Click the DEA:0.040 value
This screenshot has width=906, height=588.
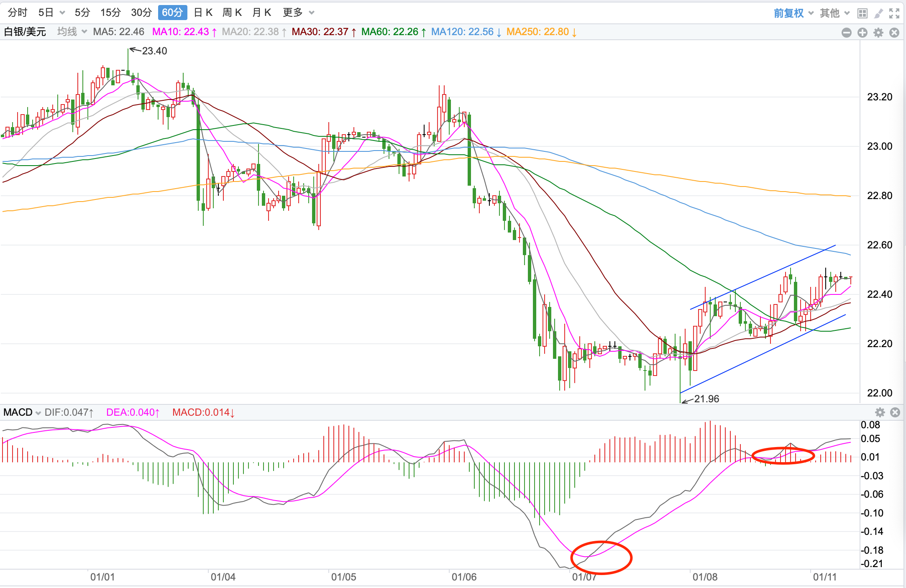pos(133,412)
